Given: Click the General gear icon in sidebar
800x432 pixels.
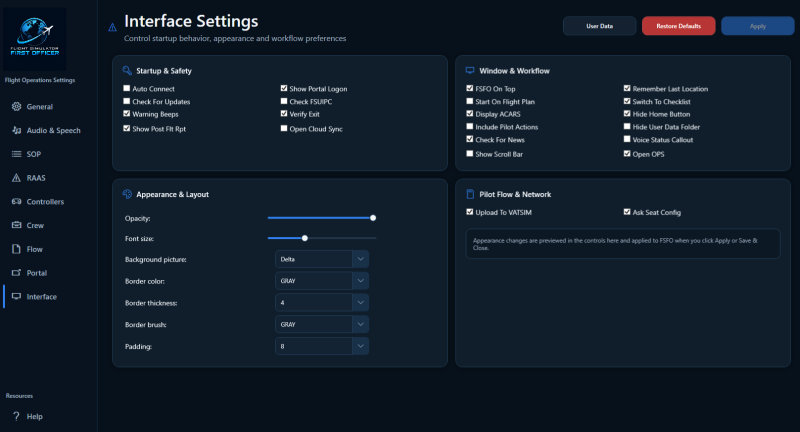Looking at the screenshot, I should coord(16,107).
